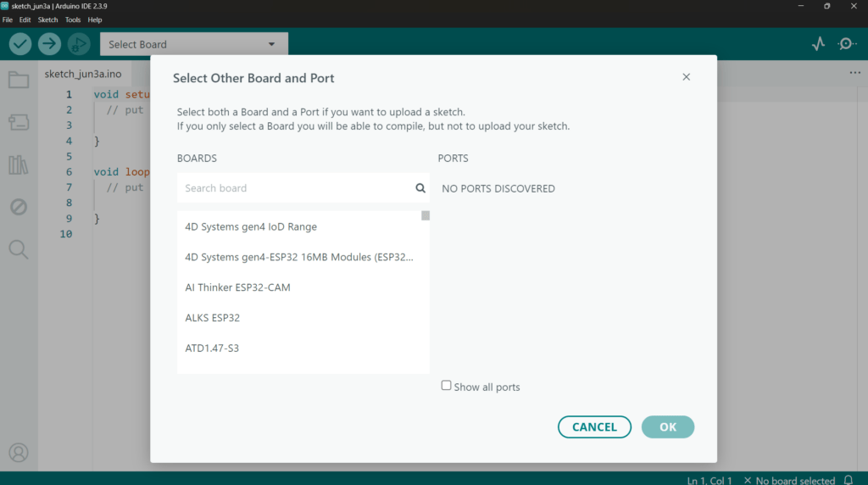Click the user account profile icon
Image resolution: width=868 pixels, height=485 pixels.
tap(19, 453)
